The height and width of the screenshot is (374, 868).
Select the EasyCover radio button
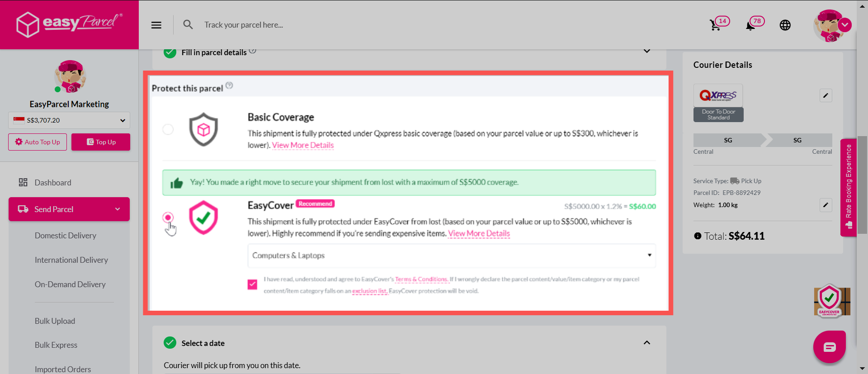tap(168, 218)
